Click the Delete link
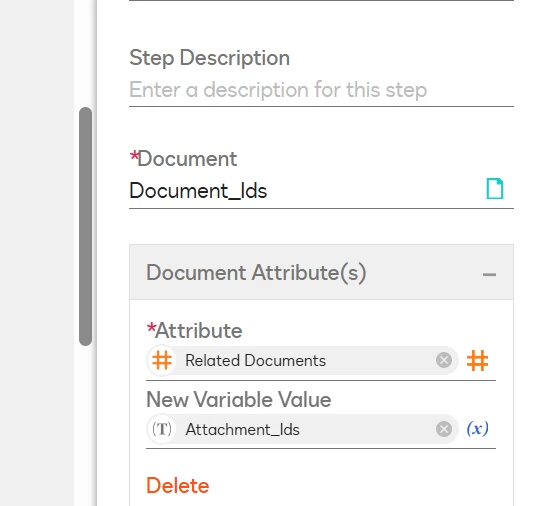 pos(178,485)
